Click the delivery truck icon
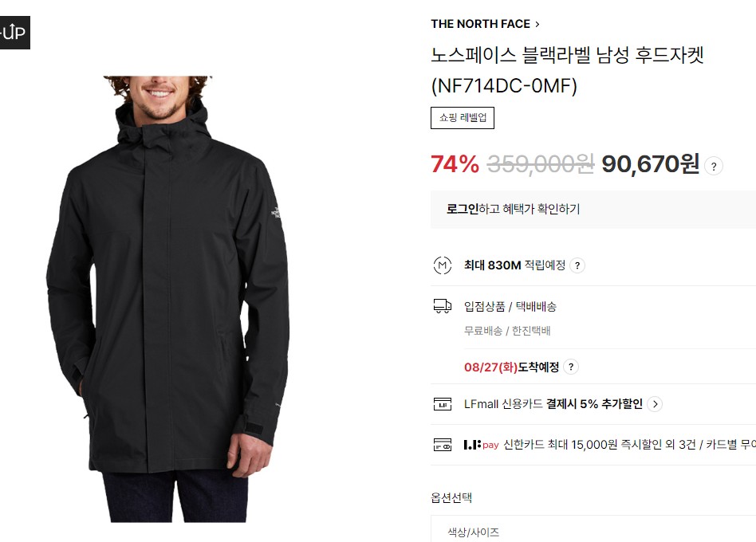 (443, 306)
